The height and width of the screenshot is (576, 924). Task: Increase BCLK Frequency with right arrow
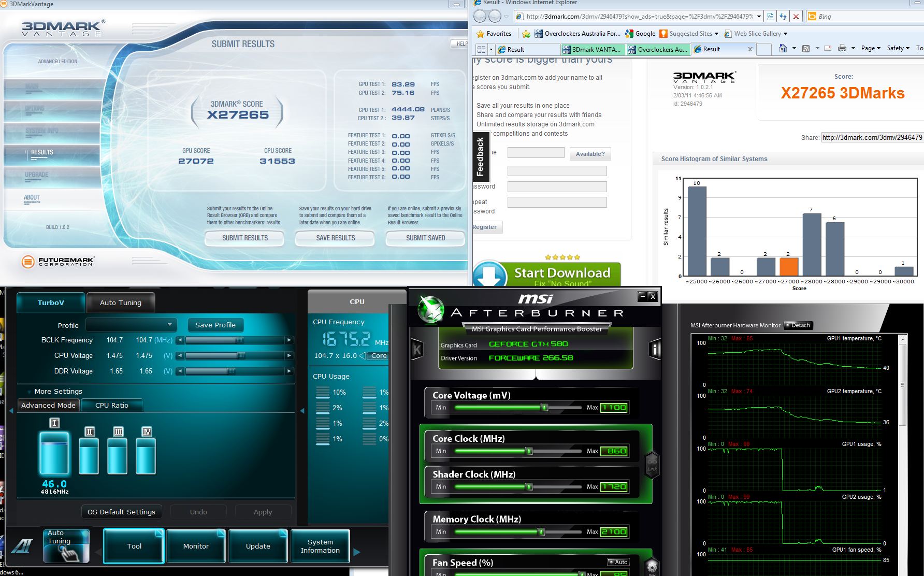click(289, 340)
